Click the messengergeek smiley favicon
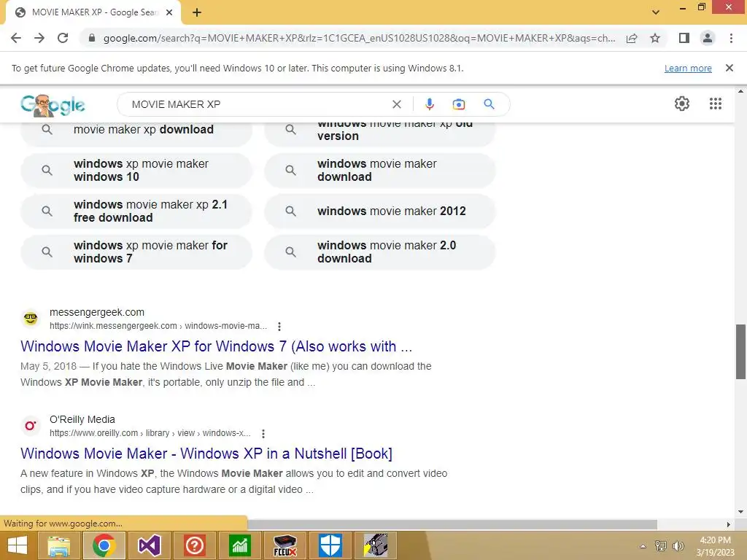Screen dimensions: 747x560 point(31,318)
